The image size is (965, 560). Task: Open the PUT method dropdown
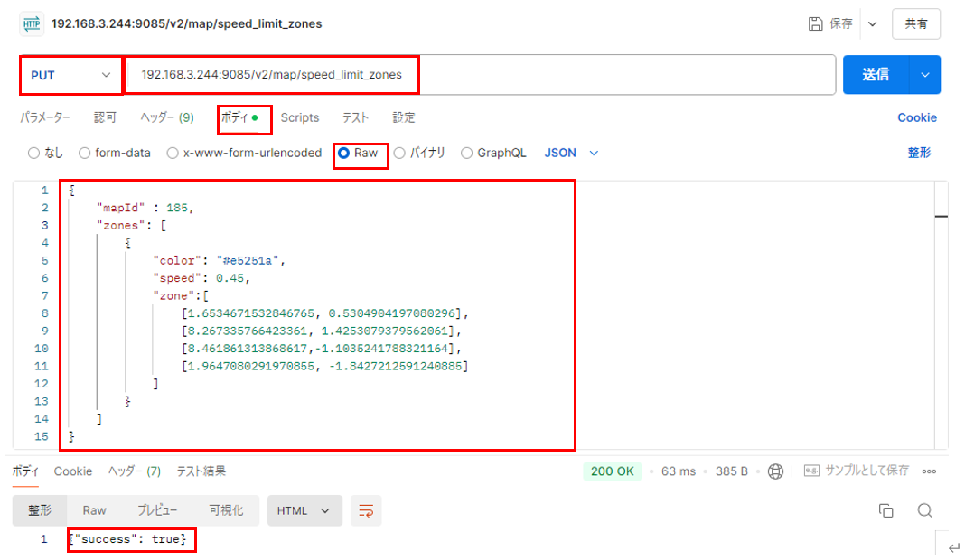click(x=70, y=75)
